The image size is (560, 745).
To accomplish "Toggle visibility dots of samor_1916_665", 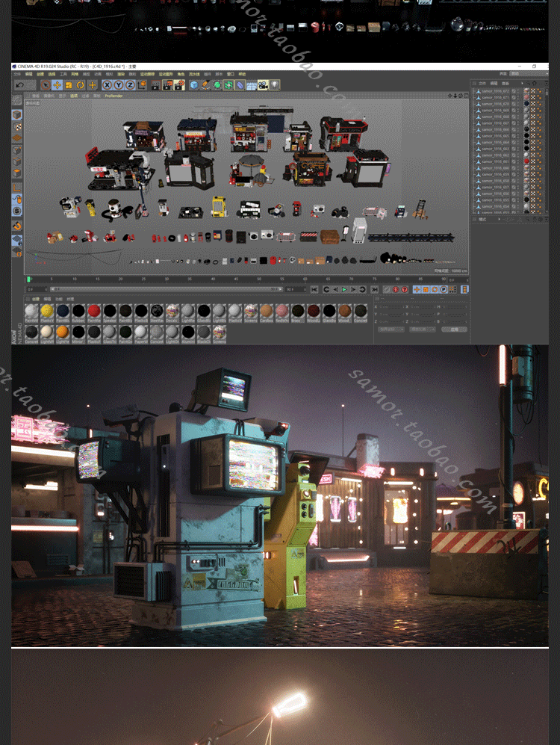I will (x=518, y=136).
